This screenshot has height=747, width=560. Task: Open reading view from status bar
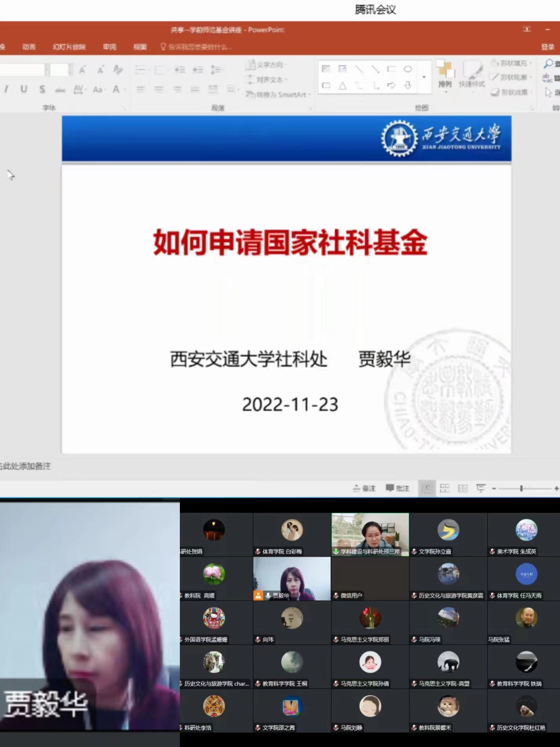tap(463, 488)
